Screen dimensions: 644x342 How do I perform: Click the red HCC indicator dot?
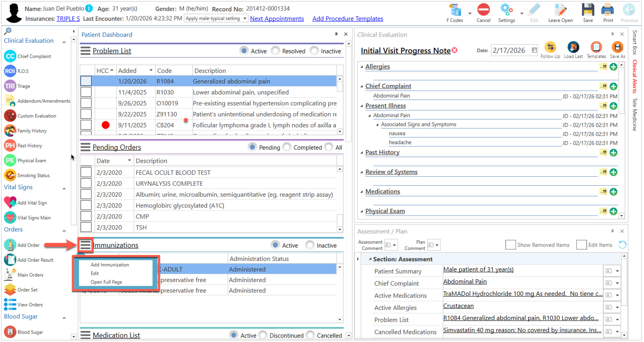pyautogui.click(x=105, y=125)
